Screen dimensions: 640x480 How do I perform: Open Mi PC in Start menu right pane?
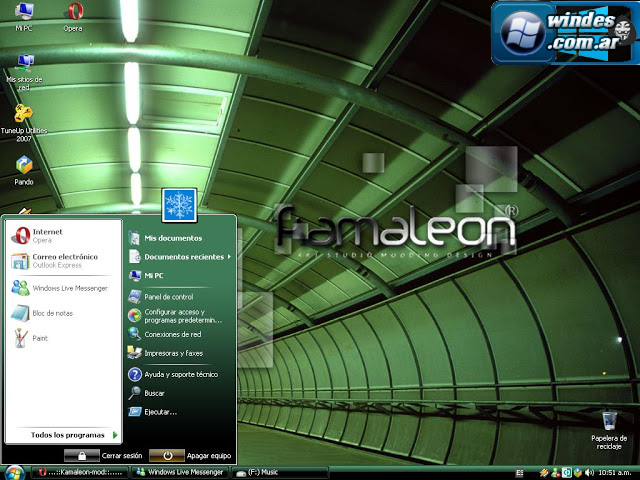pos(180,276)
